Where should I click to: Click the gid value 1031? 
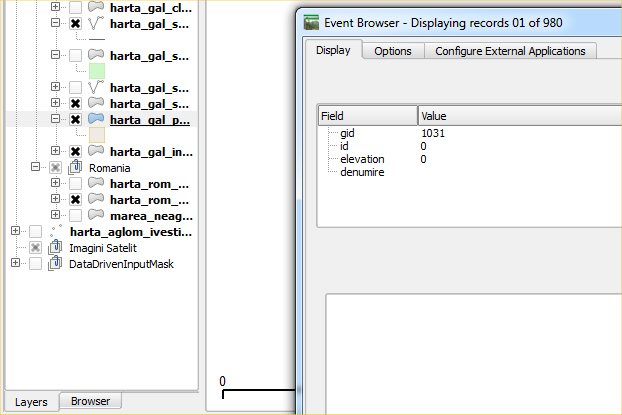tap(433, 133)
